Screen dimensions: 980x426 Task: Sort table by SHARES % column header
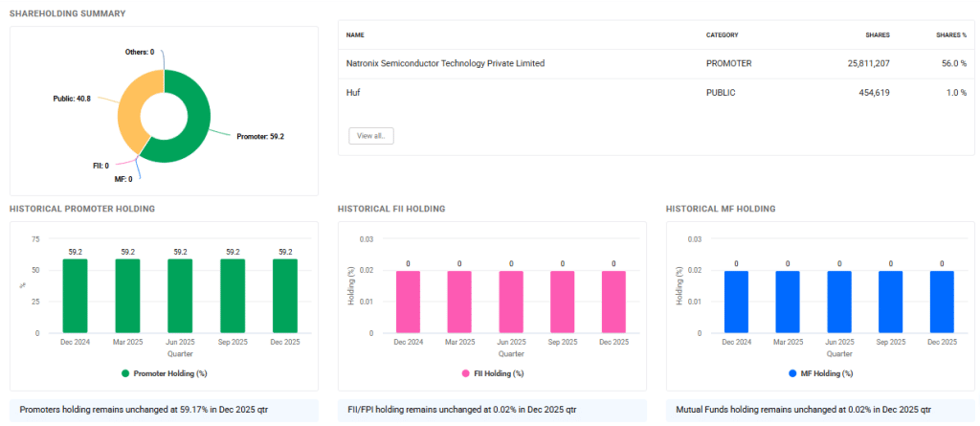point(950,35)
